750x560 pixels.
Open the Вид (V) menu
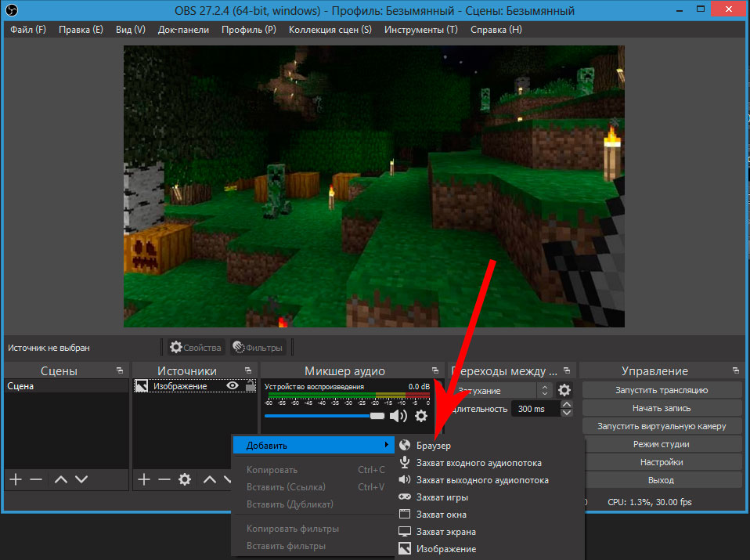click(131, 30)
